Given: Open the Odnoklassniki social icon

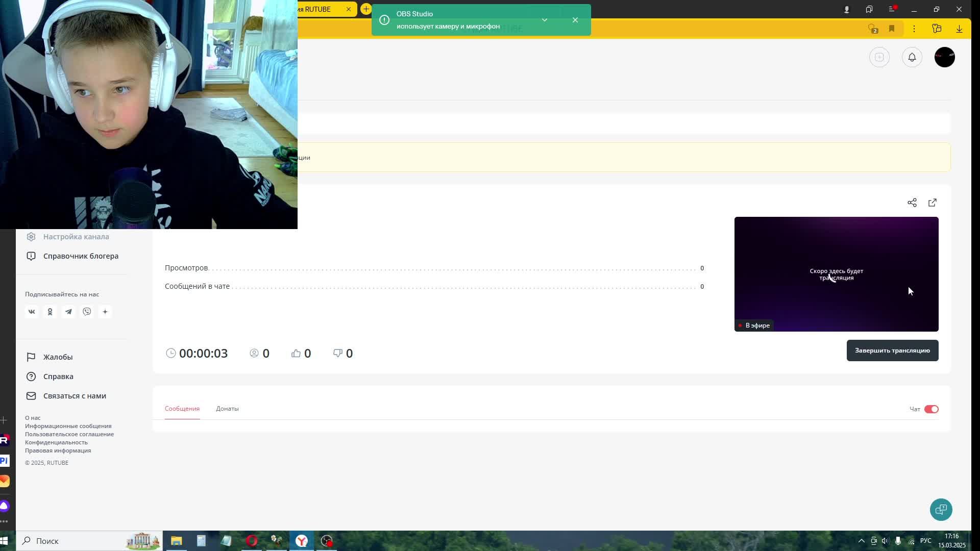Looking at the screenshot, I should [x=50, y=312].
